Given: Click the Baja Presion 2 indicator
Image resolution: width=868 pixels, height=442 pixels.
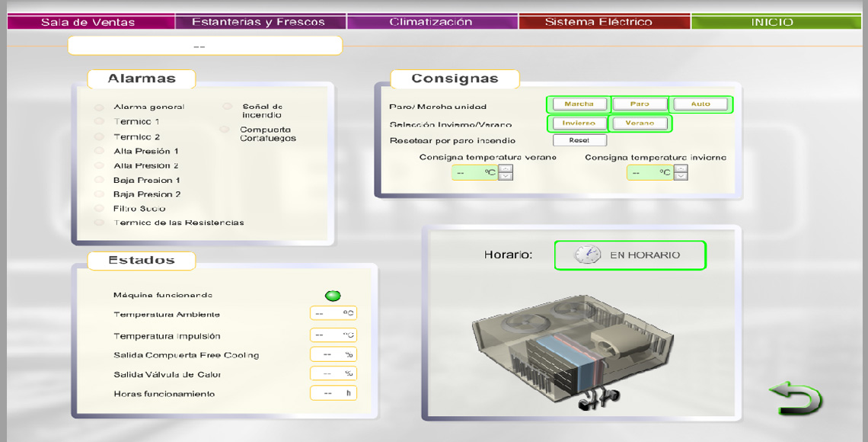Looking at the screenshot, I should [99, 194].
